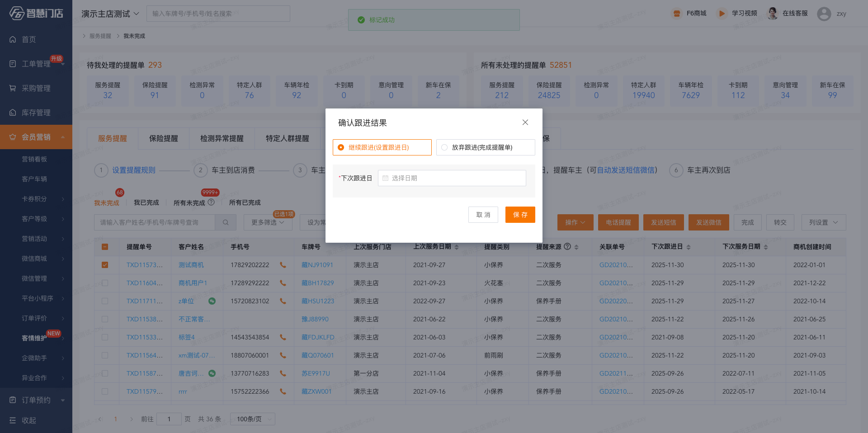868x433 pixels.
Task: Switch to the 保险提醒 tab
Action: pos(163,138)
